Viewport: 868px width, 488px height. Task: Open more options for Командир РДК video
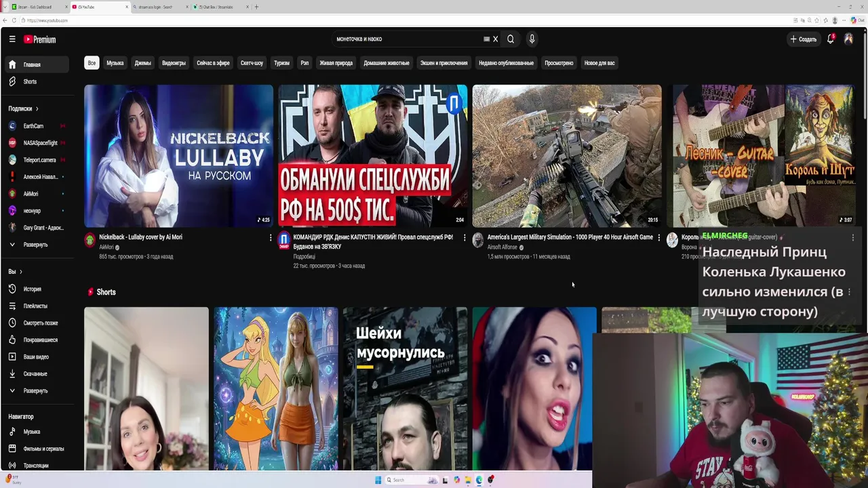(465, 238)
